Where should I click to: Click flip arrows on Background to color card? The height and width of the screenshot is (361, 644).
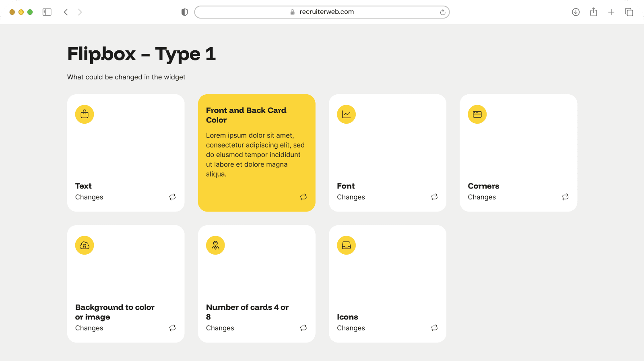point(172,328)
